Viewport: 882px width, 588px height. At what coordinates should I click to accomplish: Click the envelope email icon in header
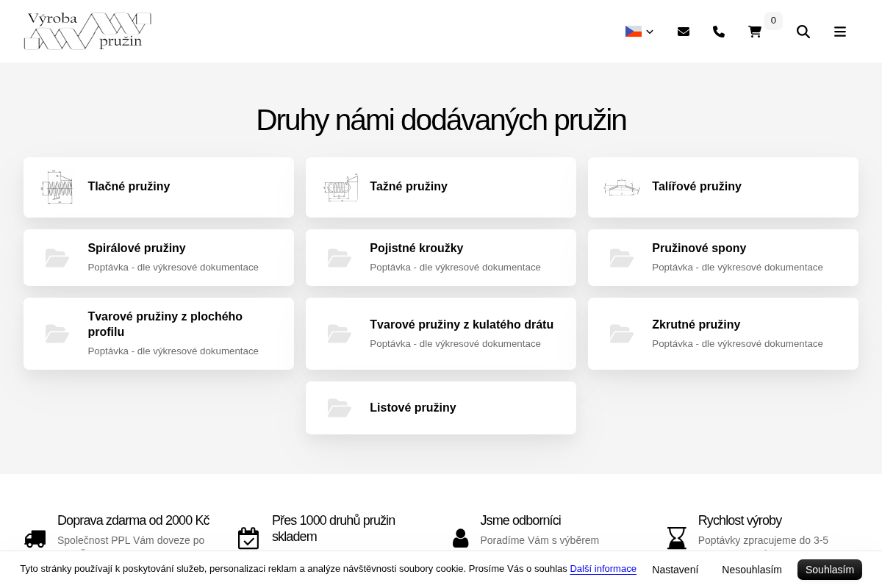(x=684, y=32)
